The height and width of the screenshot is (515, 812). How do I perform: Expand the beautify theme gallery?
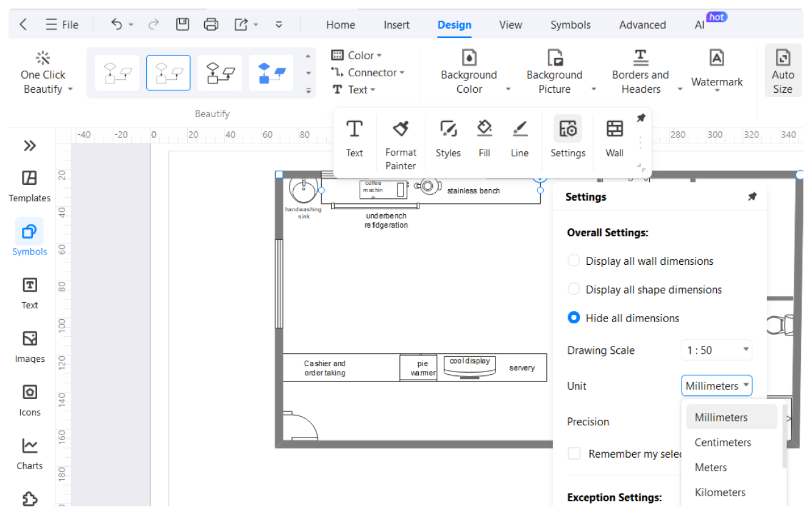[308, 91]
